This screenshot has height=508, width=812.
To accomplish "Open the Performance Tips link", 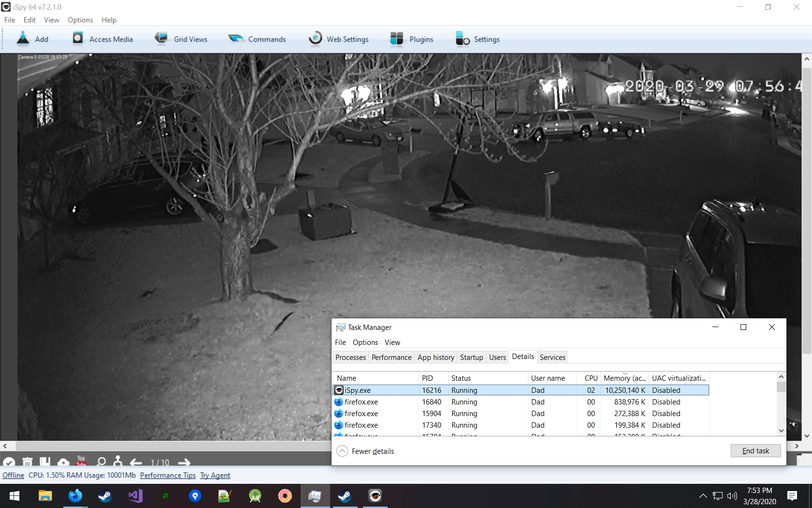I will coord(168,475).
